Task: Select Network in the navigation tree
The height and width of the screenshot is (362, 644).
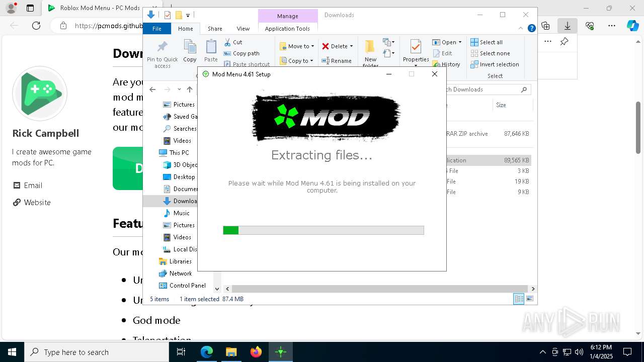Action: tap(175, 273)
